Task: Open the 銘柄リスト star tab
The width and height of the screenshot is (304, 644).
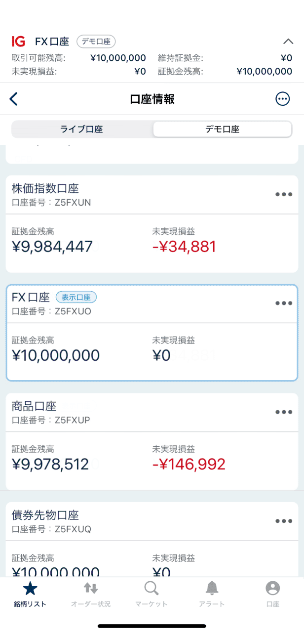Action: [x=30, y=594]
